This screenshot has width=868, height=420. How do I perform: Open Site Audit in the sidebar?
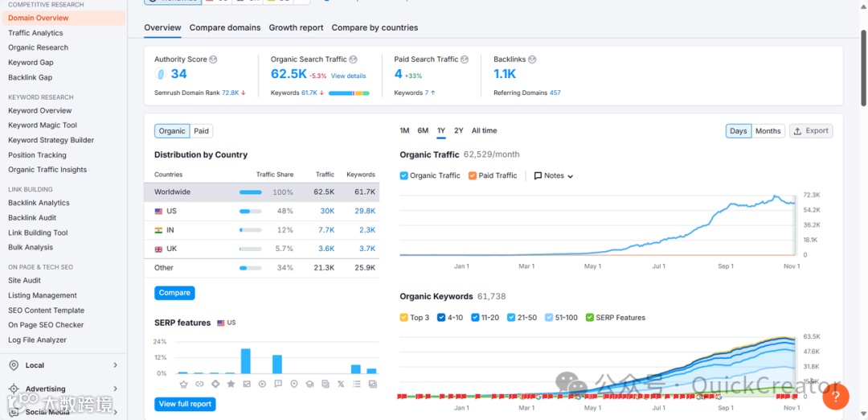pyautogui.click(x=24, y=280)
